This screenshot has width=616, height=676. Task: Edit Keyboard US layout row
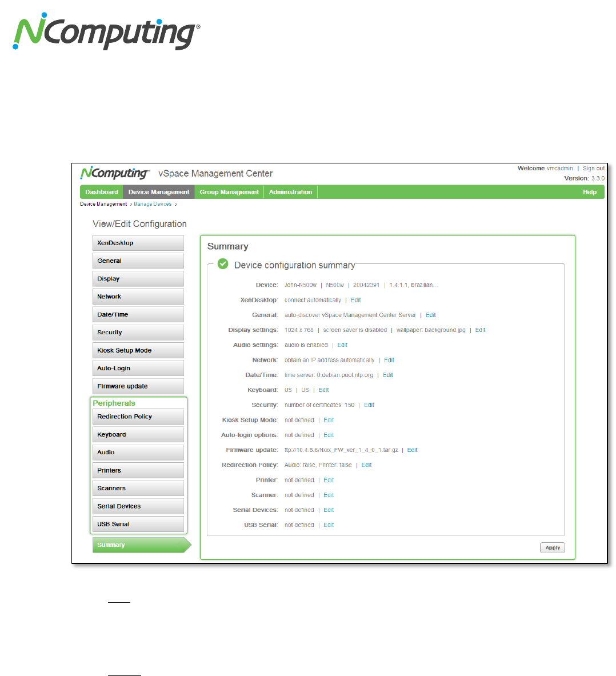pyautogui.click(x=324, y=390)
